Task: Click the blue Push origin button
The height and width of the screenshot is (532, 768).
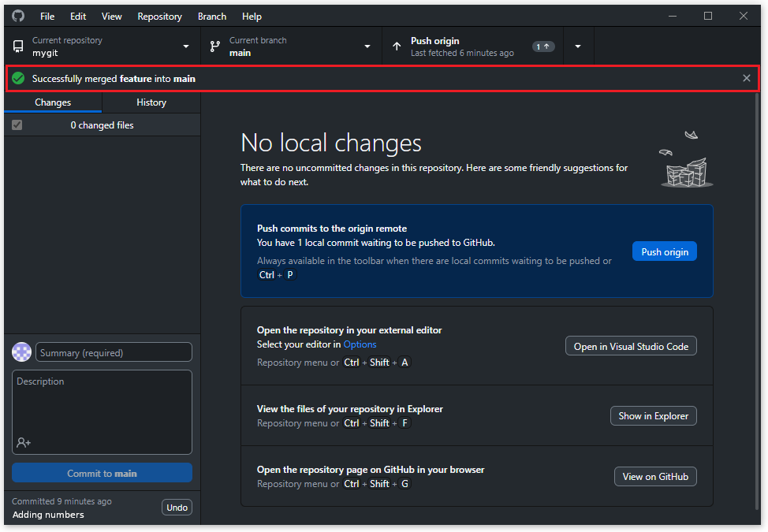Action: (664, 252)
